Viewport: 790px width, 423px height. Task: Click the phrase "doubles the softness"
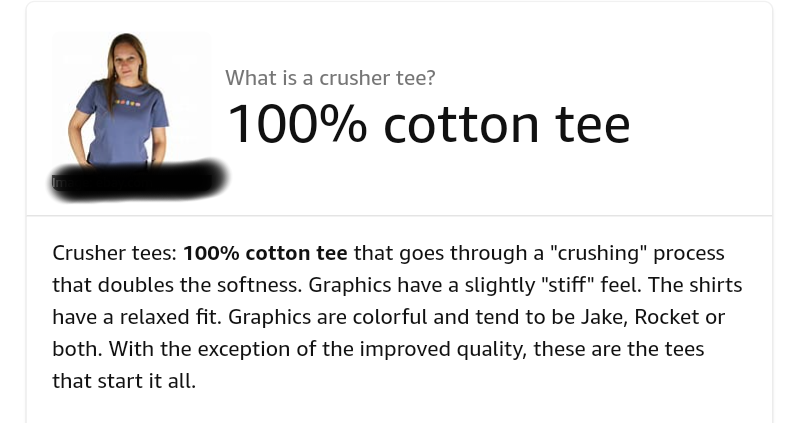tap(197, 285)
